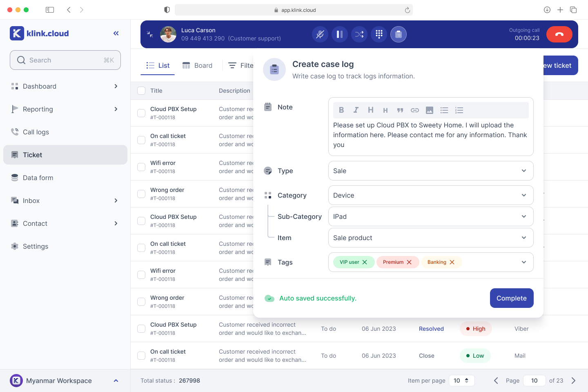
Task: Insert blockquote in note
Action: tap(400, 110)
